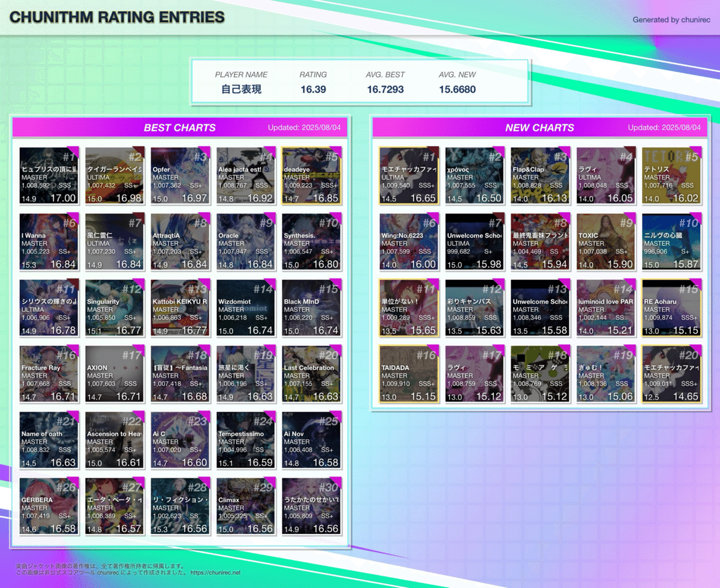Open the Last Celebration chart card
The height and width of the screenshot is (588, 720).
pos(311,374)
